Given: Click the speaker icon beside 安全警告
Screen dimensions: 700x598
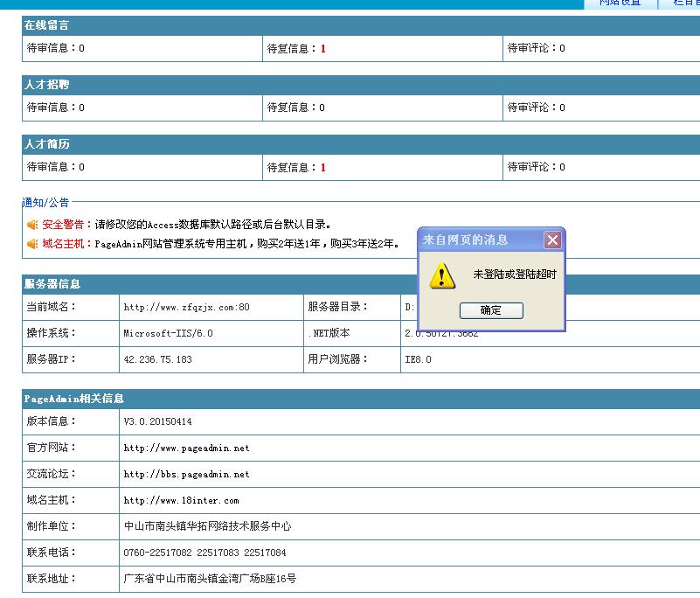Looking at the screenshot, I should [32, 225].
